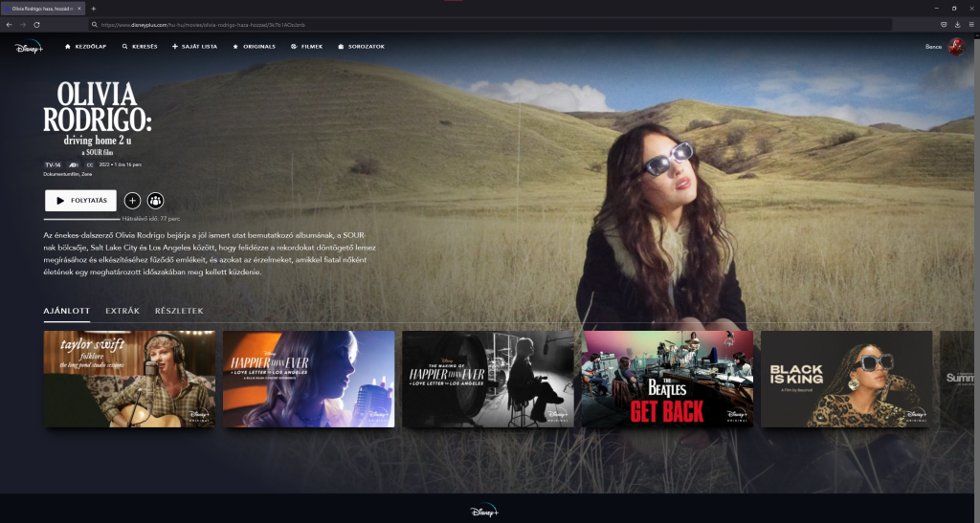
Task: Open Taylor Swift folklore thumbnail
Action: click(129, 379)
